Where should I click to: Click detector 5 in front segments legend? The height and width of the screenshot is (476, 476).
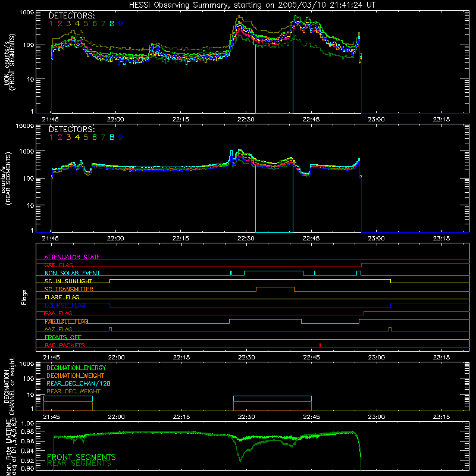pos(86,24)
